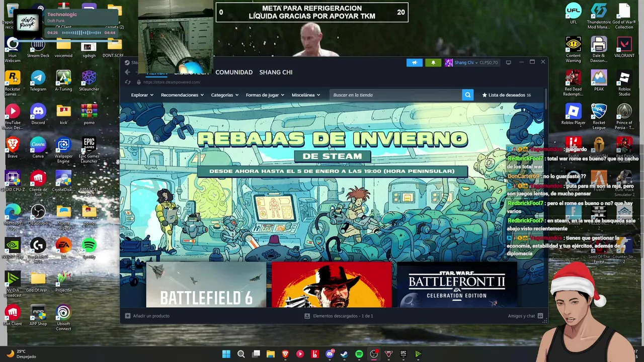Click the Steam store URL address
Viewport: 644px width, 362px height.
(172, 82)
